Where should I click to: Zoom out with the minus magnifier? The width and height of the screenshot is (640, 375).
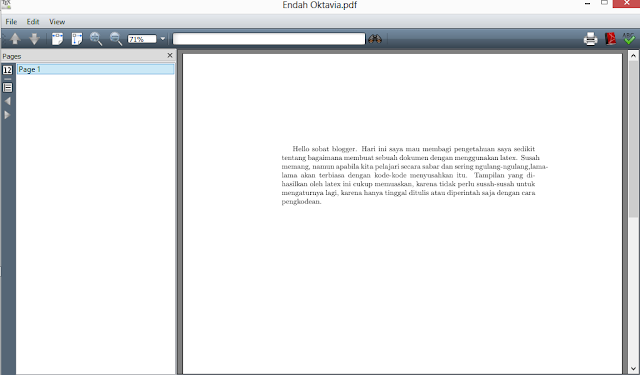pos(116,39)
